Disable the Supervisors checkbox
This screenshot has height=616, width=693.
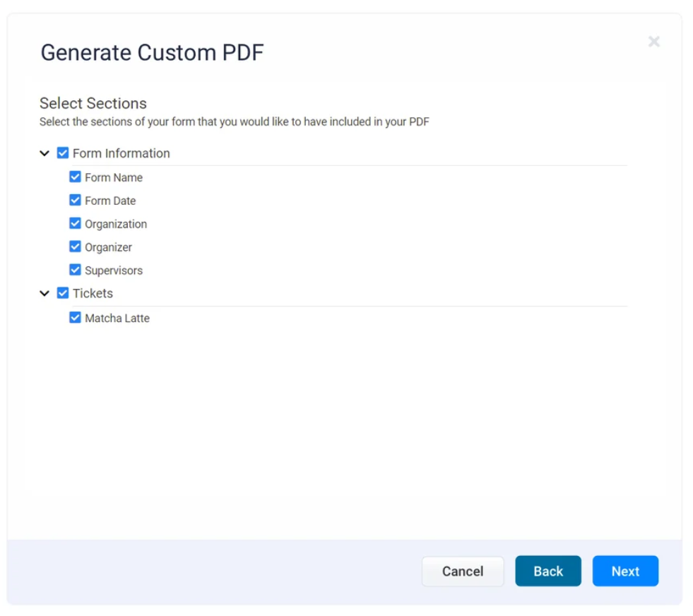(x=75, y=271)
